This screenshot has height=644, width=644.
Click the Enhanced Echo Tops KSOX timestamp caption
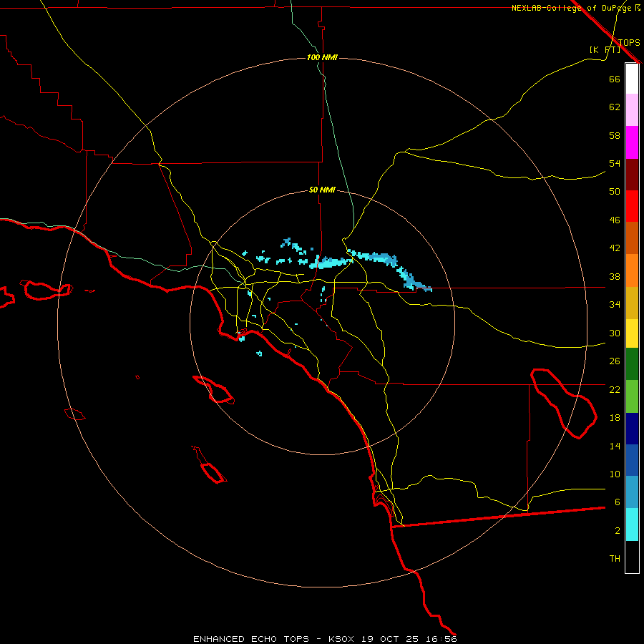(x=325, y=639)
